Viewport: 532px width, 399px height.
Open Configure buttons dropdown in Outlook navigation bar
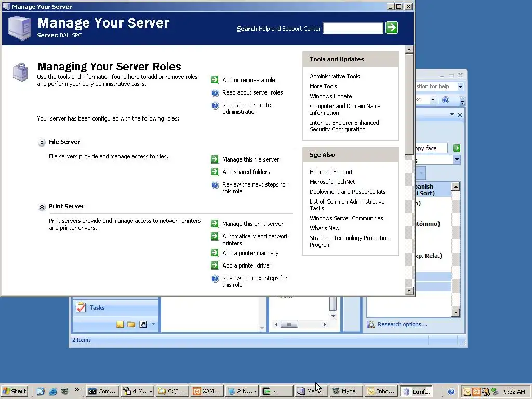click(x=153, y=324)
